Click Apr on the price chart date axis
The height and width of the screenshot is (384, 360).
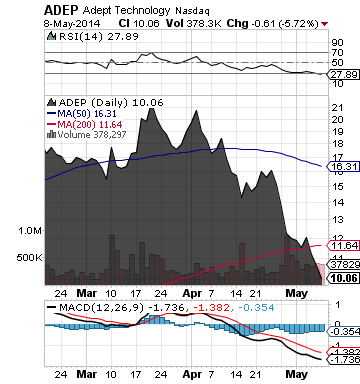192,293
